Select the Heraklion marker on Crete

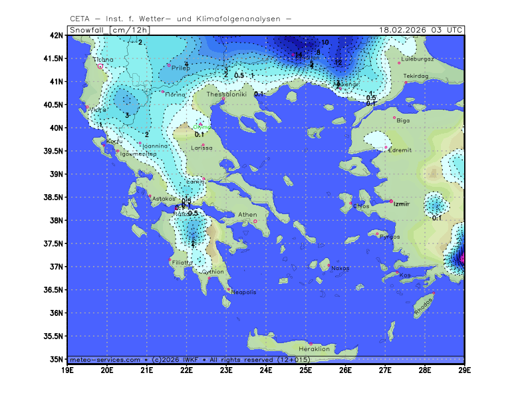pos(311,344)
